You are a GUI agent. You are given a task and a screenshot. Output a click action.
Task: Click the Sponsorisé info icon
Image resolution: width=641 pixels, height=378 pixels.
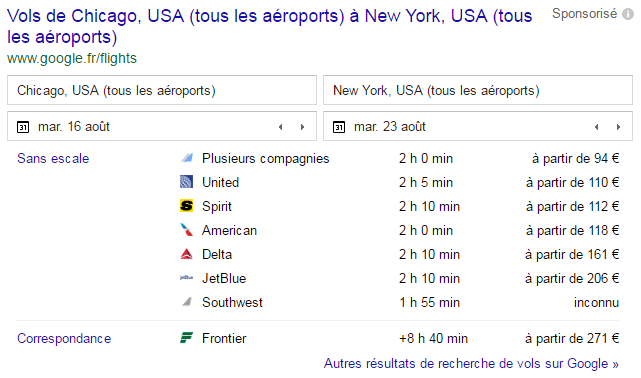point(628,14)
